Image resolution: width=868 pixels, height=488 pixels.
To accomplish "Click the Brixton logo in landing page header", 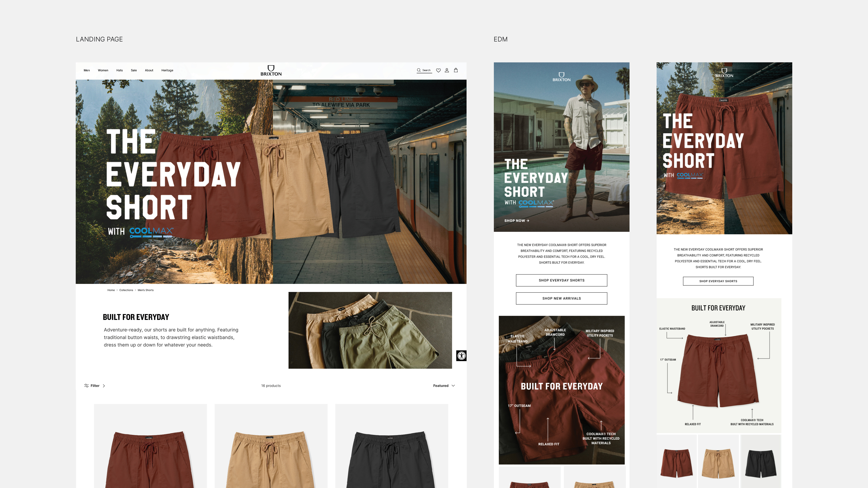I will pos(271,71).
